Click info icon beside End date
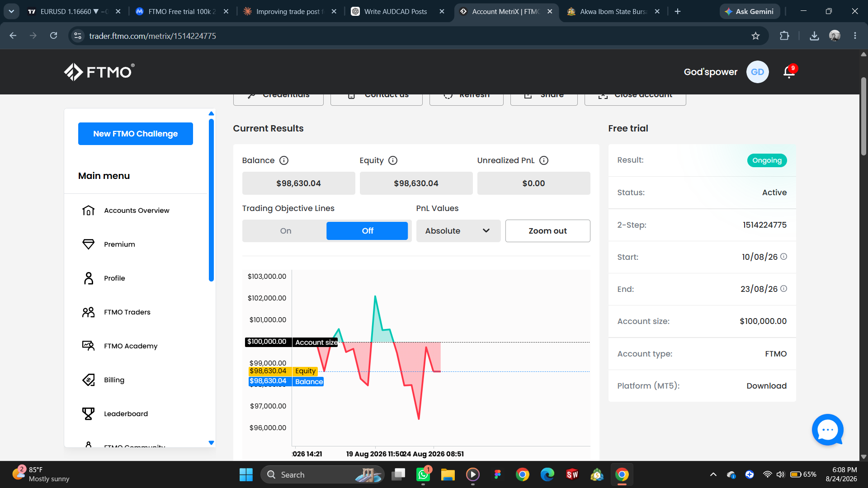The width and height of the screenshot is (868, 488). [x=784, y=289]
